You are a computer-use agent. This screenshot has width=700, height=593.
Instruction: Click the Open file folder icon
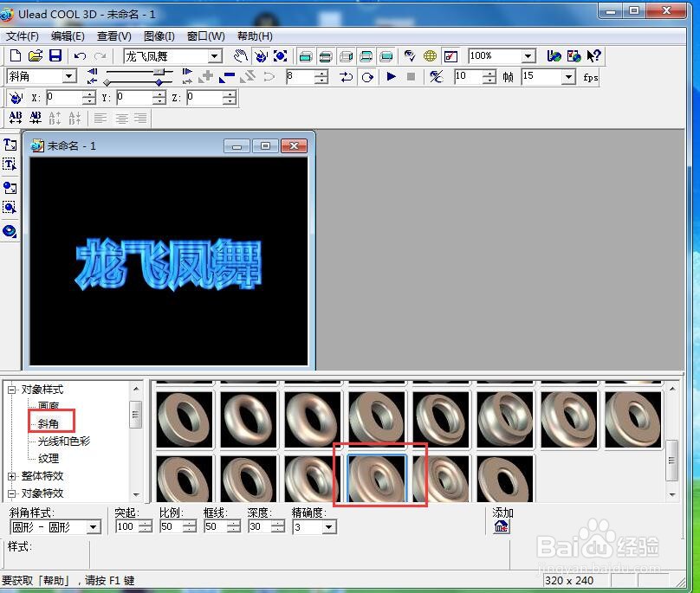click(35, 55)
